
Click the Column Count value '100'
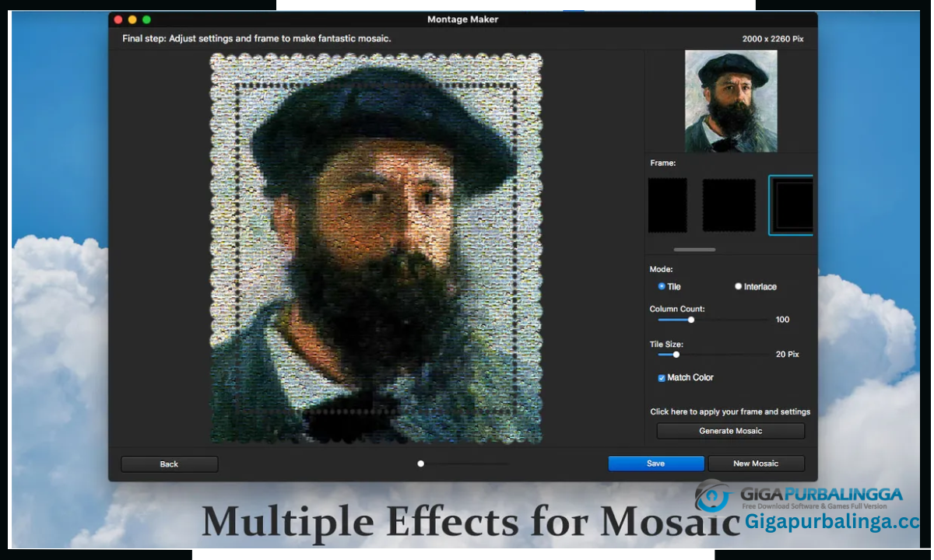point(782,320)
